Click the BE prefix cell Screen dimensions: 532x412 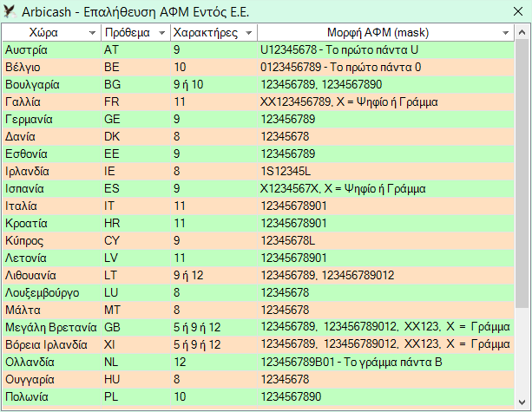[x=135, y=67]
